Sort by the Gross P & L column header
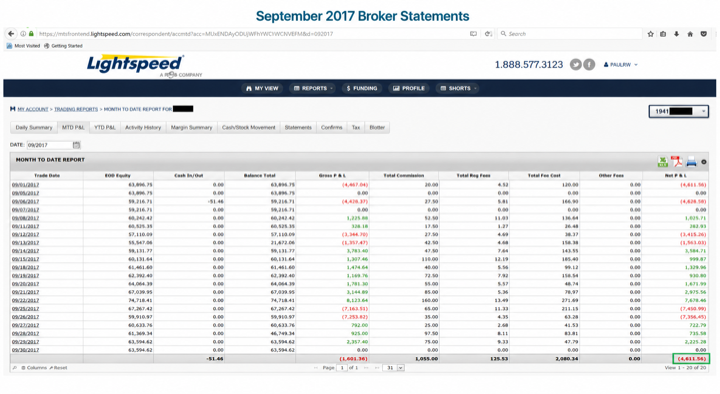Viewport: 720px width, 394px height. pyautogui.click(x=332, y=176)
